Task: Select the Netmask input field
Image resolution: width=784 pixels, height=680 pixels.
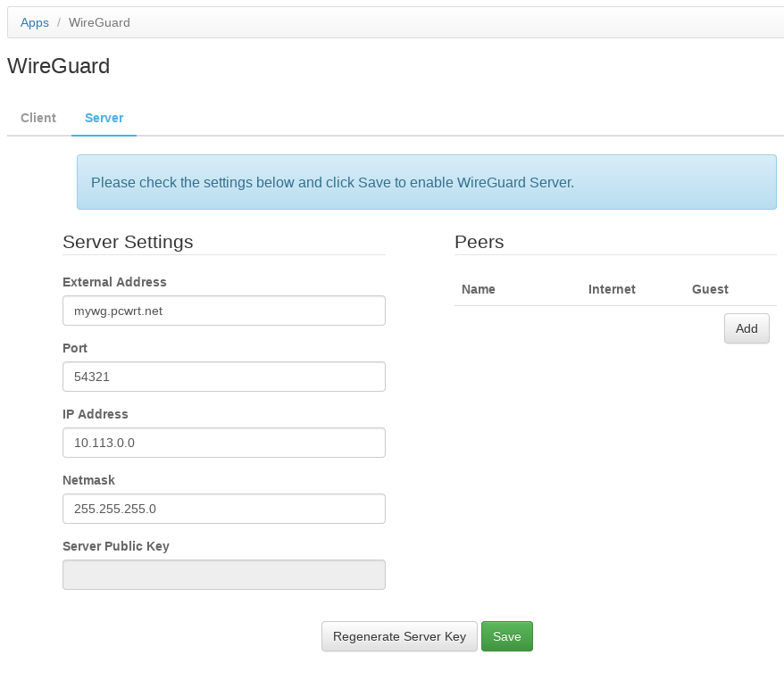Action: tap(223, 509)
